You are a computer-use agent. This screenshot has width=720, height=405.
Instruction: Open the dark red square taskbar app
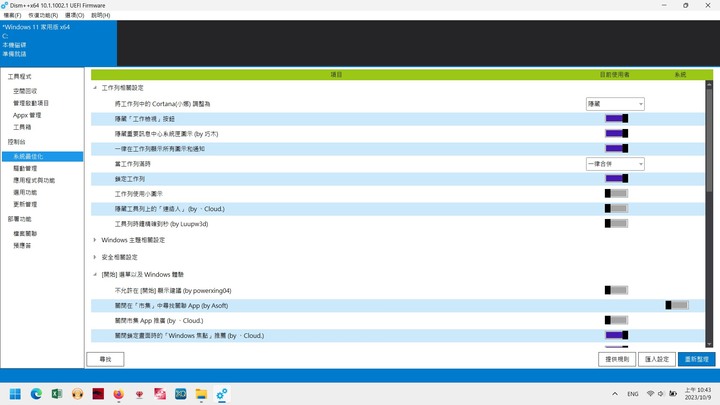98,394
